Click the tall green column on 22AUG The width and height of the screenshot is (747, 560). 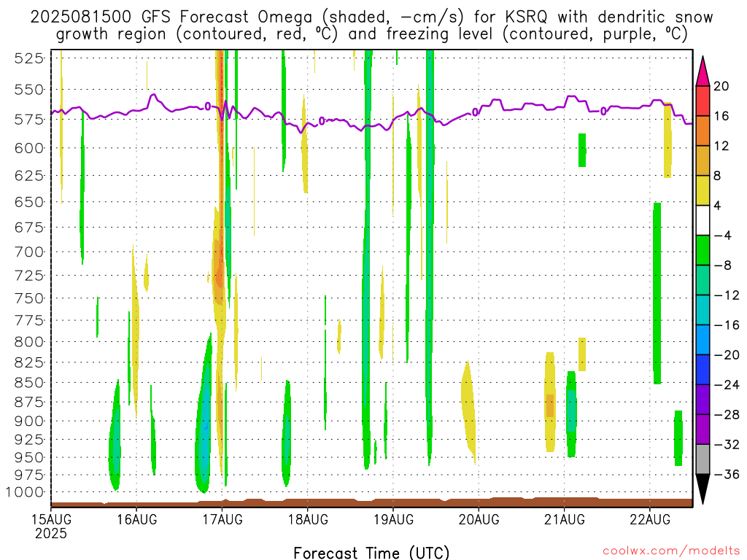coord(657,293)
